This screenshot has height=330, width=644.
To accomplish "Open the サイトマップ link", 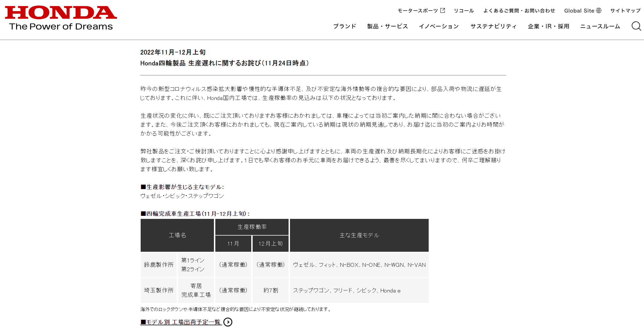I will [x=625, y=11].
